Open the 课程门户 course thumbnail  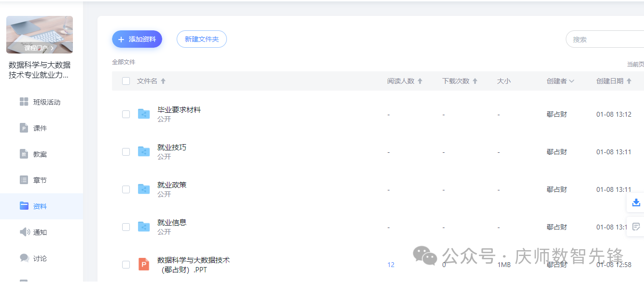[x=40, y=34]
